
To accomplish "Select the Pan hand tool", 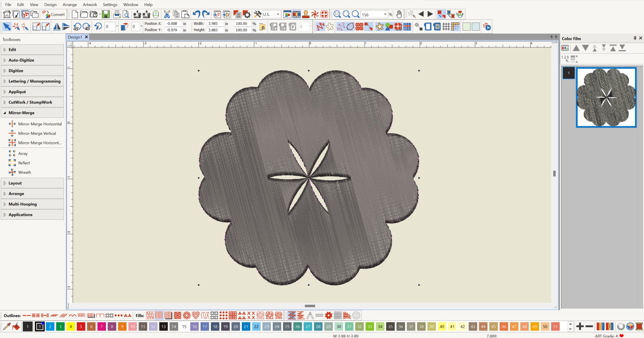I will tap(399, 14).
